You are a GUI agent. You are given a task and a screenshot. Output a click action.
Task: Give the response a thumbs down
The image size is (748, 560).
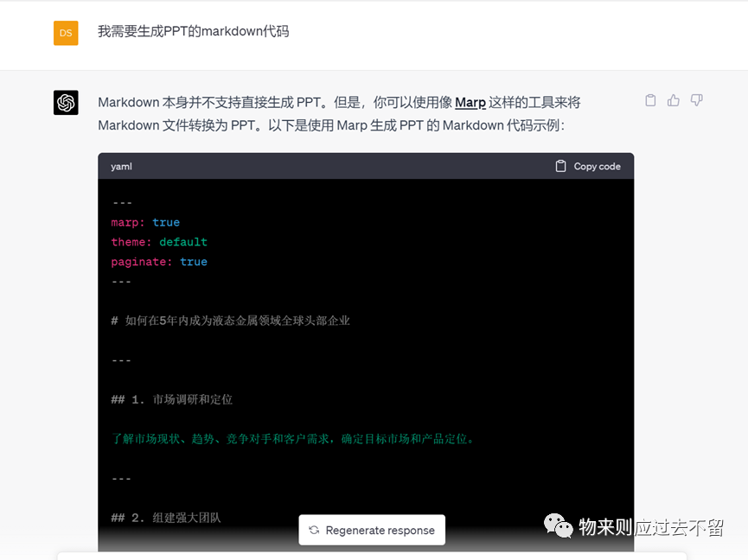[696, 100]
